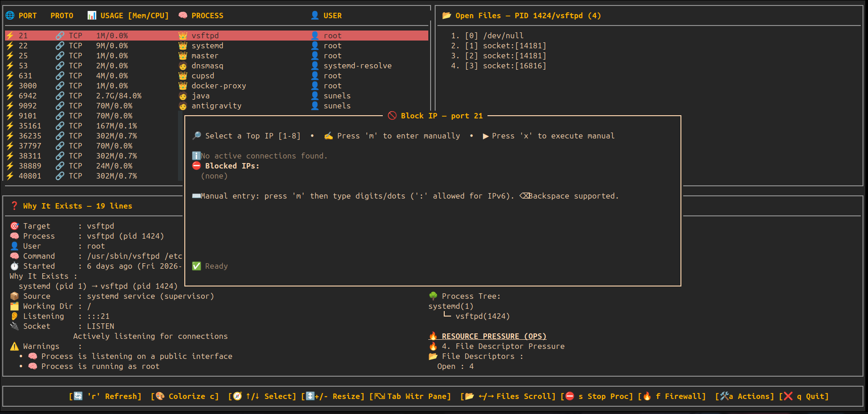Click the USER column header
The height and width of the screenshot is (414, 868).
point(332,15)
